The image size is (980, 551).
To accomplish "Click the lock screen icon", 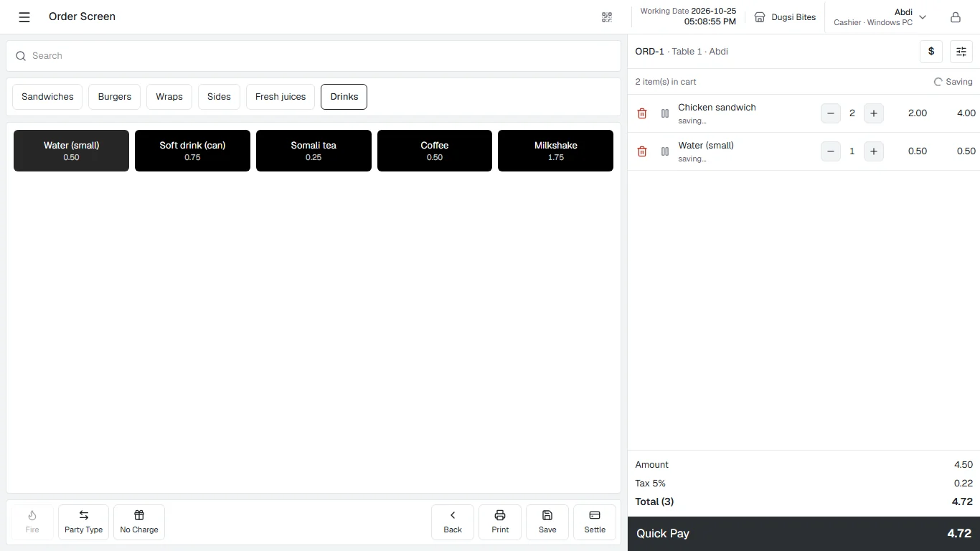I will click(x=955, y=17).
